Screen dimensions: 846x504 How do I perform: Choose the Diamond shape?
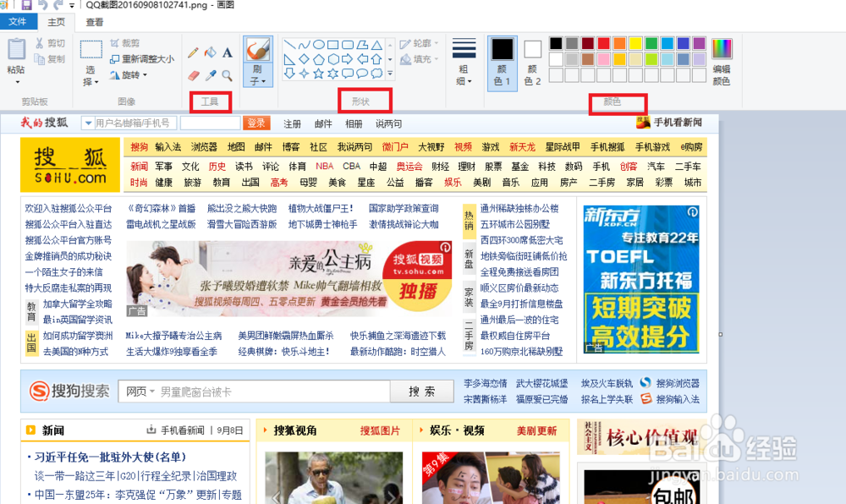305,59
